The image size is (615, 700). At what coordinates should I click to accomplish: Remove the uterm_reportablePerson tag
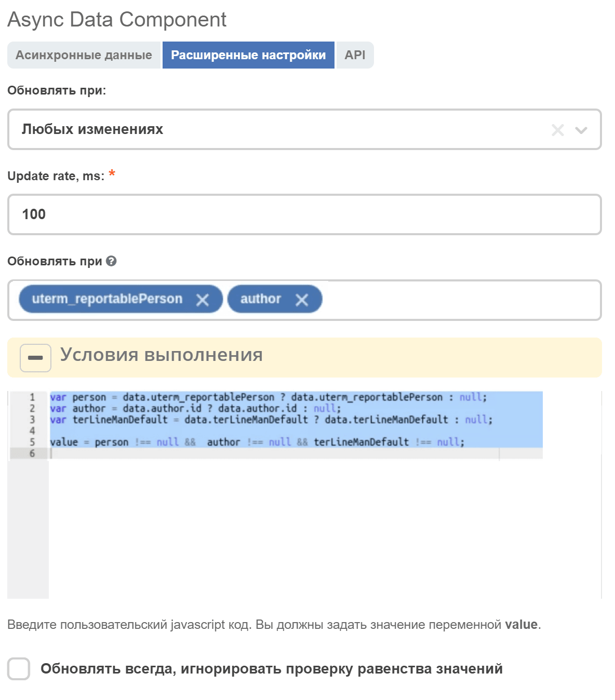coord(203,300)
